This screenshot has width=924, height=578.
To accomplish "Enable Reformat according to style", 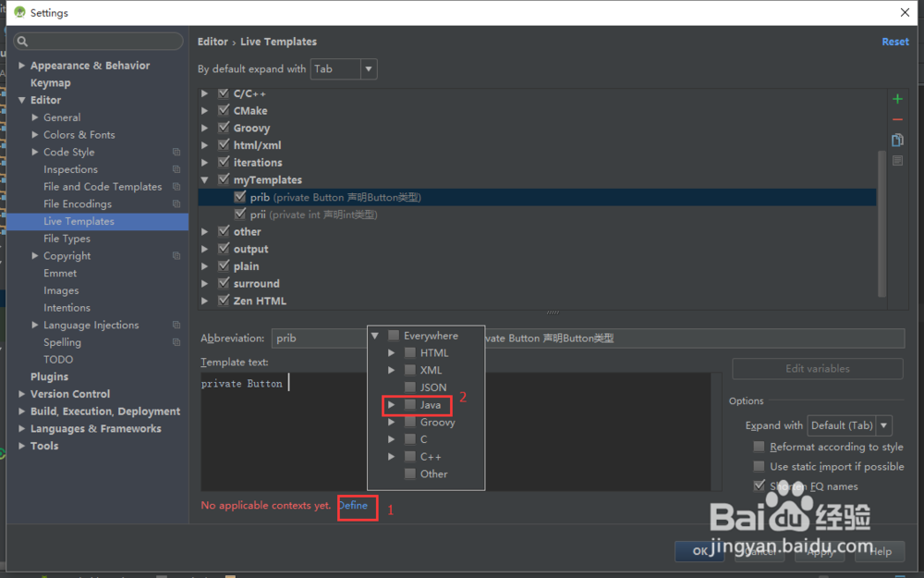I will (x=759, y=446).
